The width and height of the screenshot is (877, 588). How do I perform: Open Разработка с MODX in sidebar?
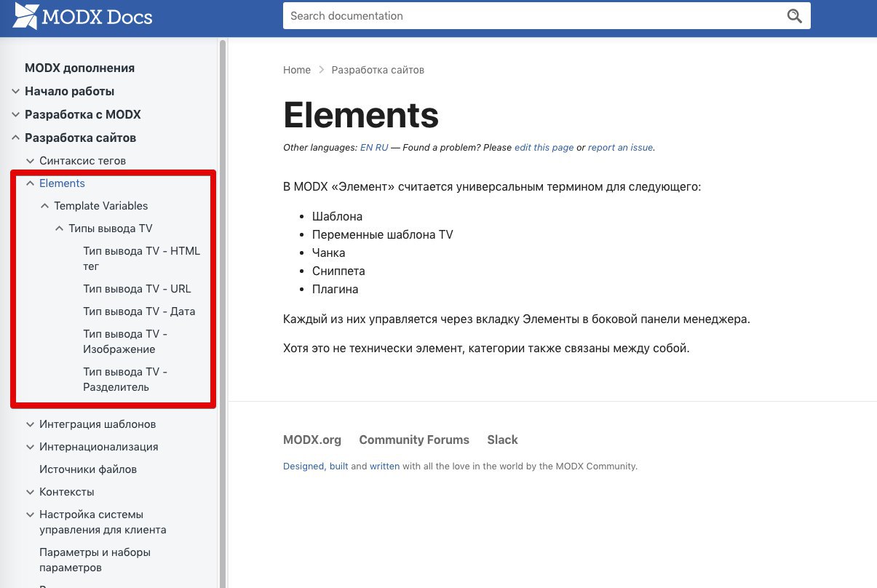[x=83, y=114]
